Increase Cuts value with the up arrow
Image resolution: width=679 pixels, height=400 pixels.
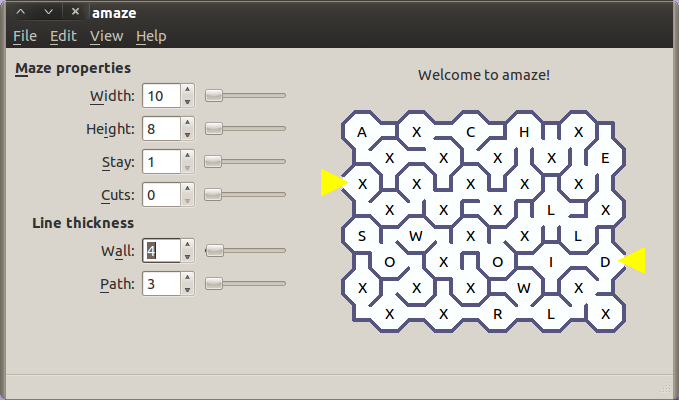tap(187, 188)
